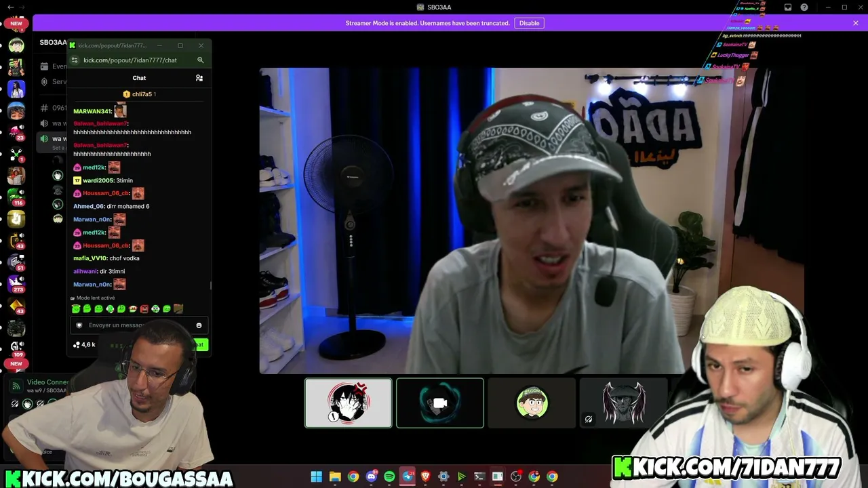The height and width of the screenshot is (488, 868).
Task: Select the first green Kick emote
Action: point(76,309)
